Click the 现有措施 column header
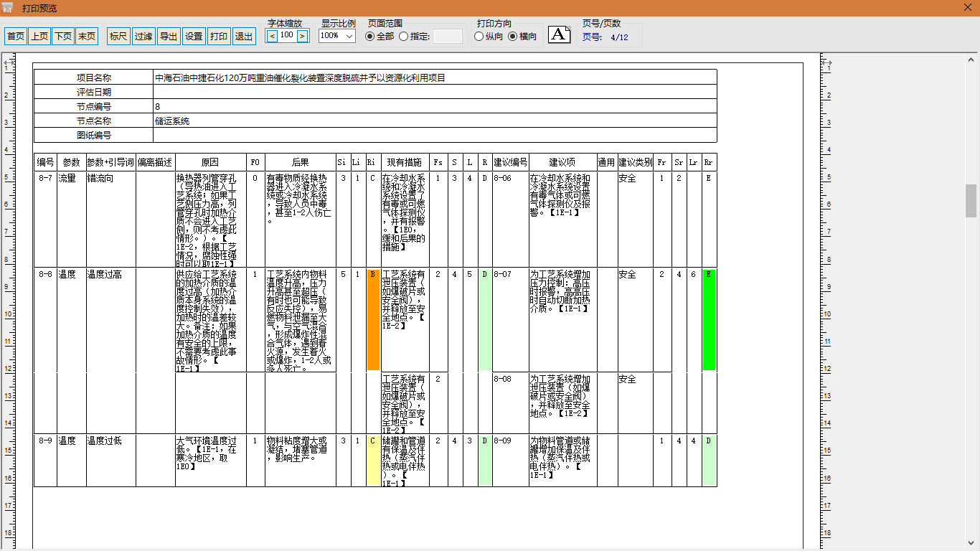The width and height of the screenshot is (980, 551). click(x=405, y=163)
